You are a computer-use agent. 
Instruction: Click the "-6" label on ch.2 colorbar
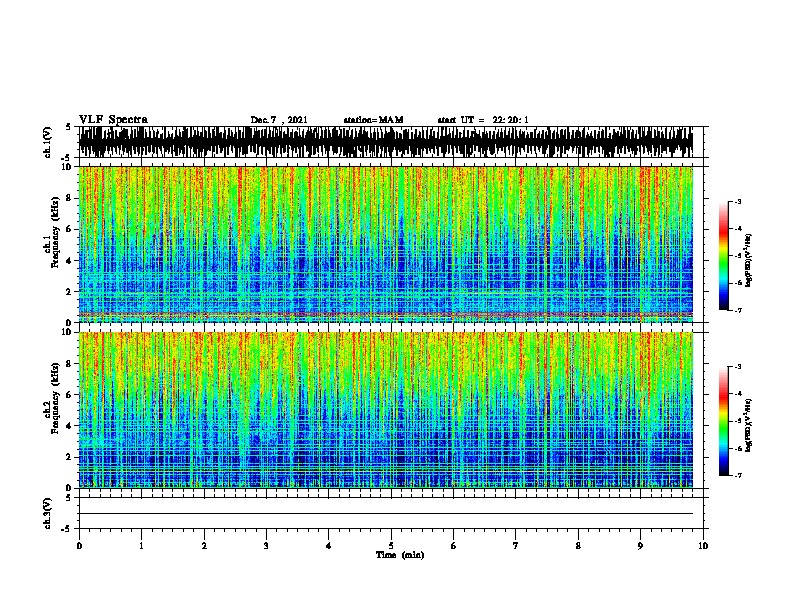[x=737, y=448]
